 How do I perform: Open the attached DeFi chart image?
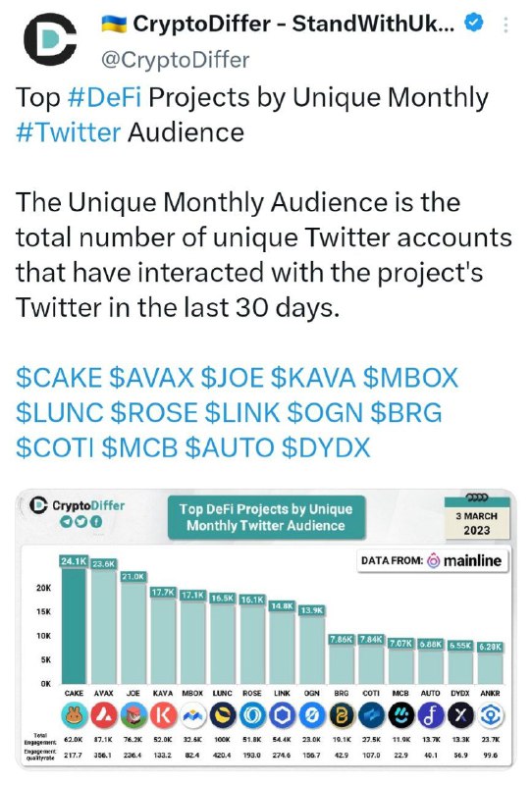click(266, 629)
